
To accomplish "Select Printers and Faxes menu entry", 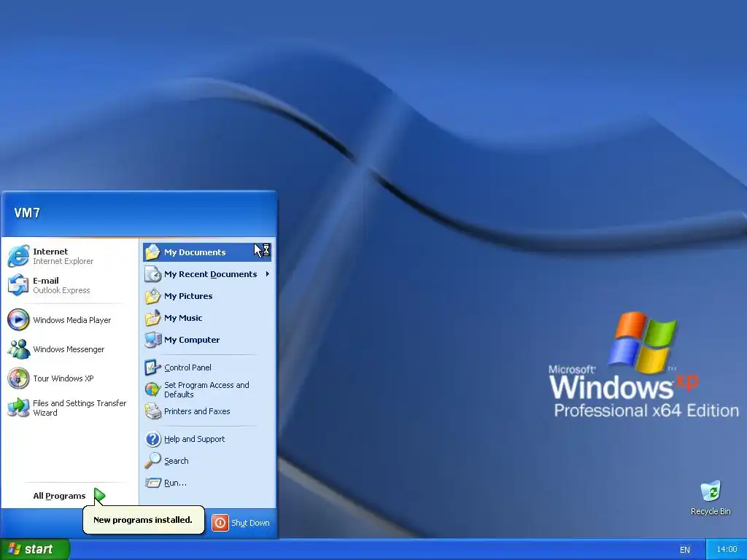I will coord(207,411).
